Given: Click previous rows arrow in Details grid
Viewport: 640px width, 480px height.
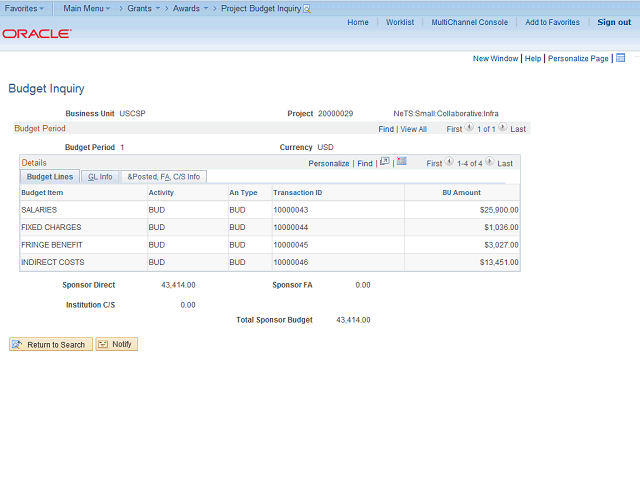Looking at the screenshot, I should [x=449, y=163].
